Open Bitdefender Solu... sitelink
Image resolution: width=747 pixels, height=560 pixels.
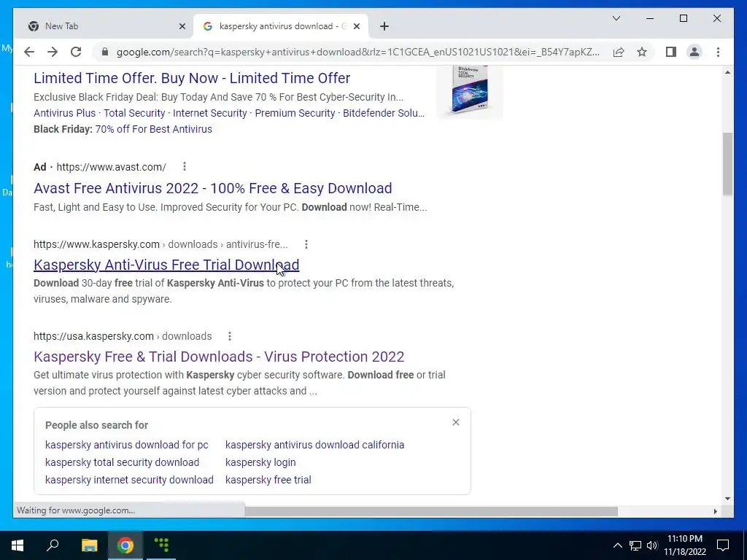(x=384, y=113)
